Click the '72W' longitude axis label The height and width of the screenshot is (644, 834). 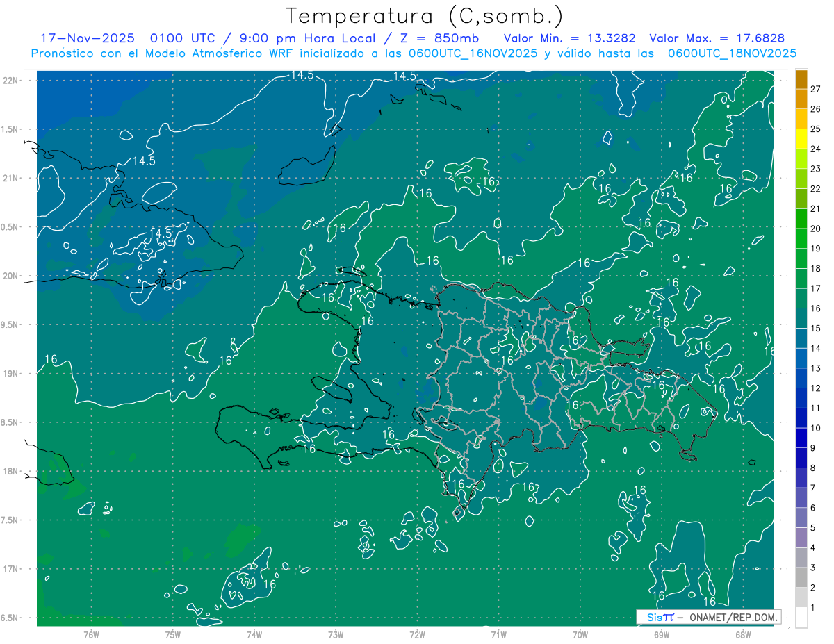[417, 635]
